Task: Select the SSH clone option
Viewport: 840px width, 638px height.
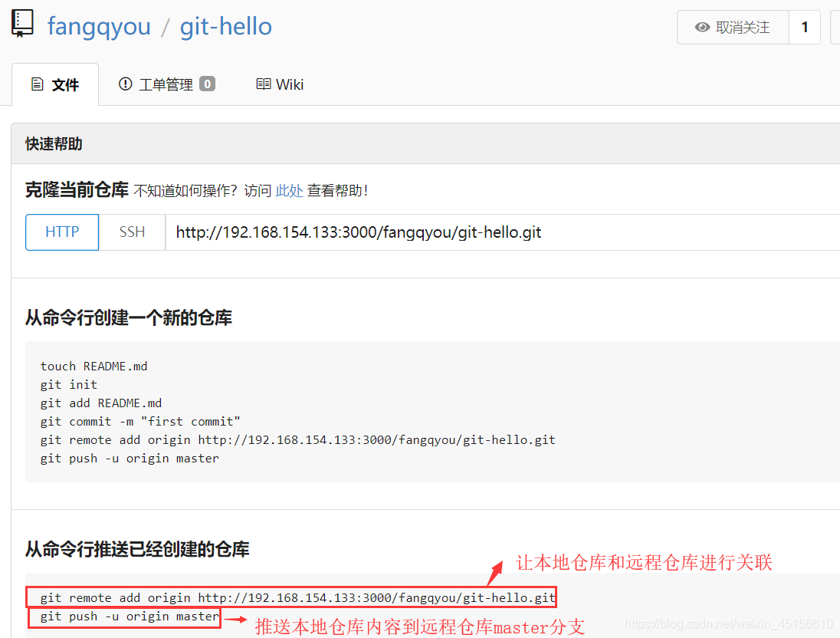Action: tap(132, 232)
